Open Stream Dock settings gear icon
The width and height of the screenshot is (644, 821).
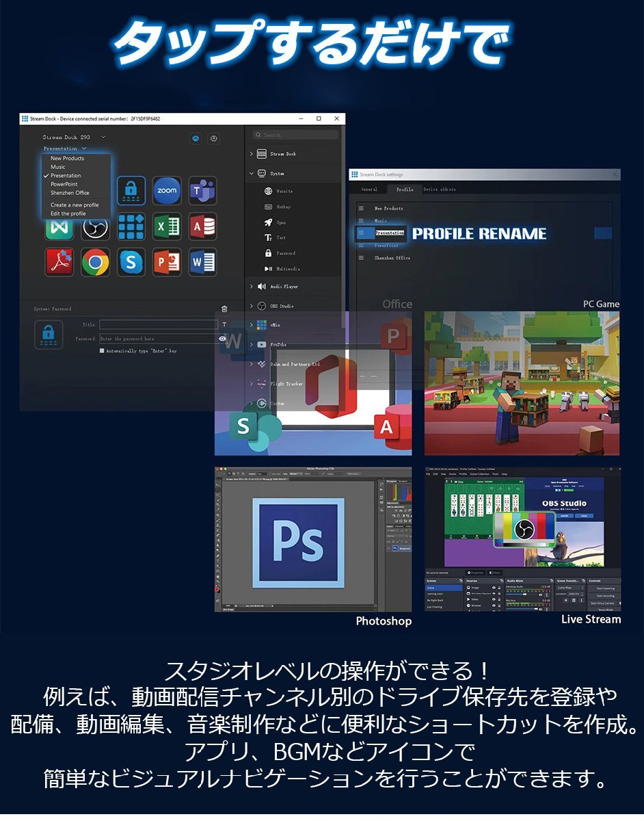pyautogui.click(x=214, y=138)
